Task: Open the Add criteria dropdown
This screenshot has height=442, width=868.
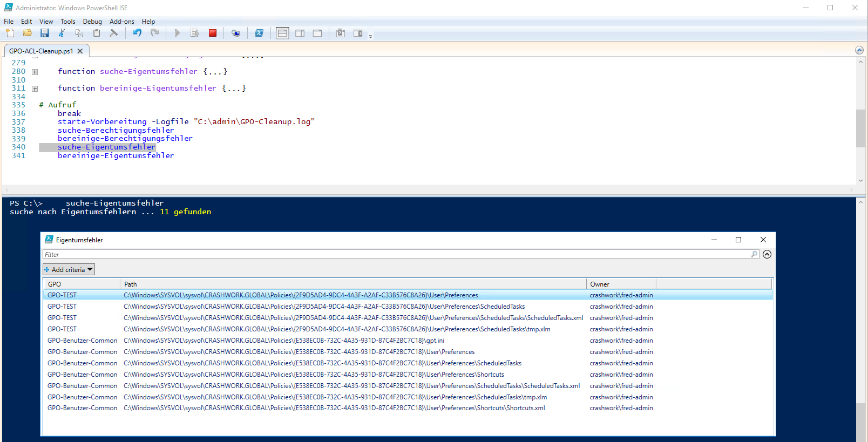Action: pyautogui.click(x=69, y=269)
